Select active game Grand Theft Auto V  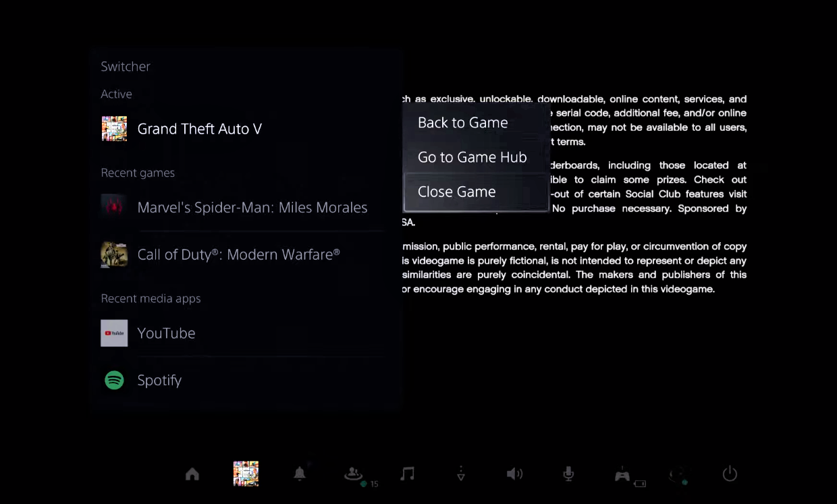(x=242, y=129)
